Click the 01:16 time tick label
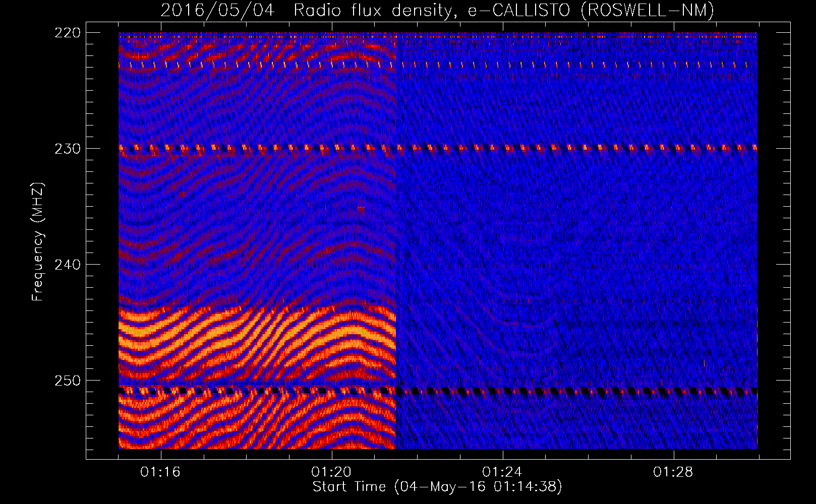Screen dimensions: 816x504 pos(160,472)
